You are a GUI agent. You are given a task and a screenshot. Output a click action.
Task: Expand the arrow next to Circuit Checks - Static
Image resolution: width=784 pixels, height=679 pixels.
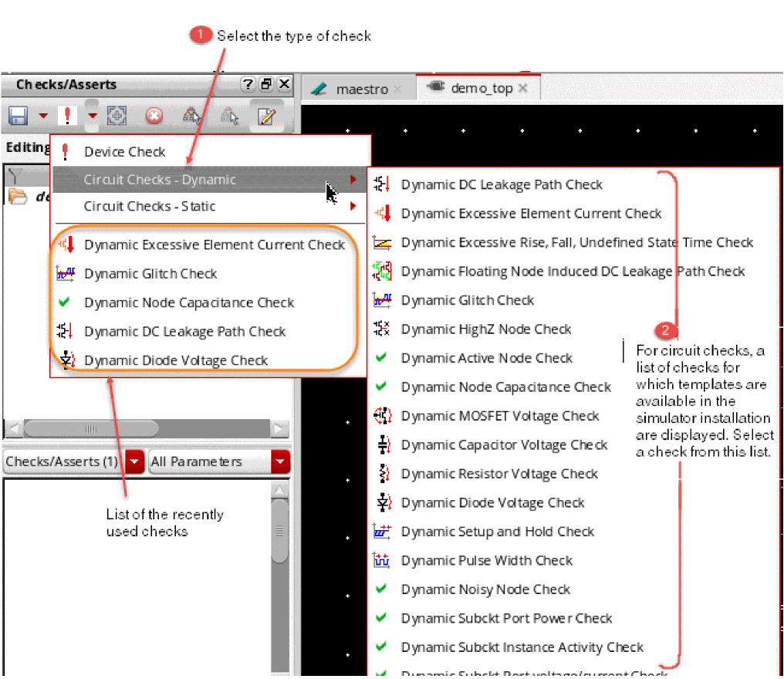click(353, 206)
